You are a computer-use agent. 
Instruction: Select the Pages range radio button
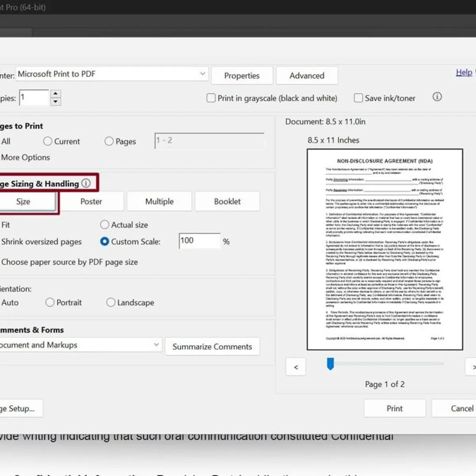109,141
